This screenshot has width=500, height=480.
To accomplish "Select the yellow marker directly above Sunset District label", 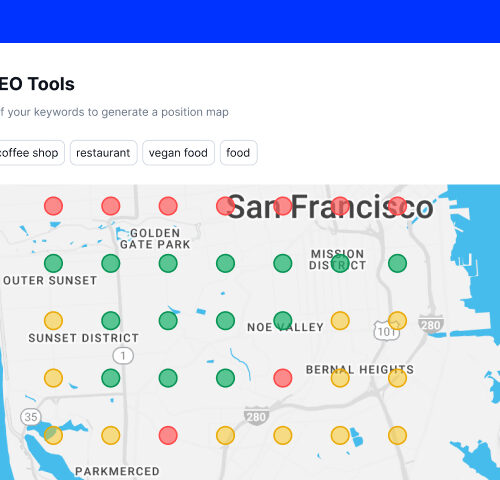I will [x=53, y=321].
